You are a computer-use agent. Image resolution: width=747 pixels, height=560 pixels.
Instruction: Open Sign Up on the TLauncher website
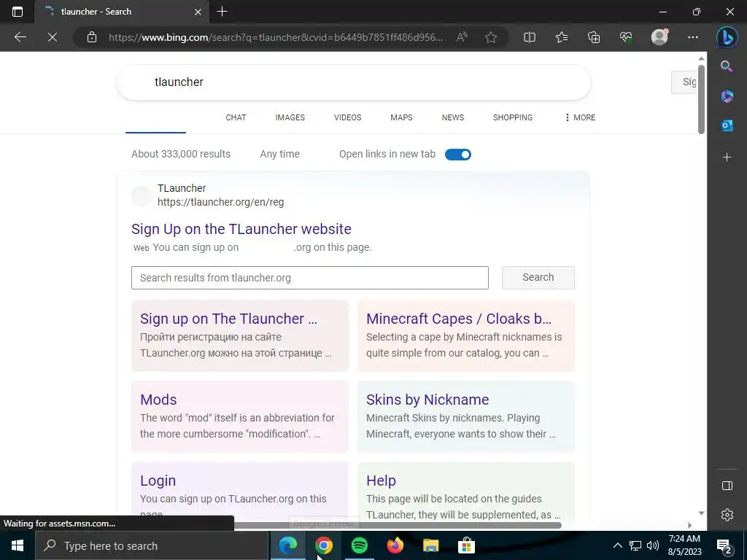(241, 229)
